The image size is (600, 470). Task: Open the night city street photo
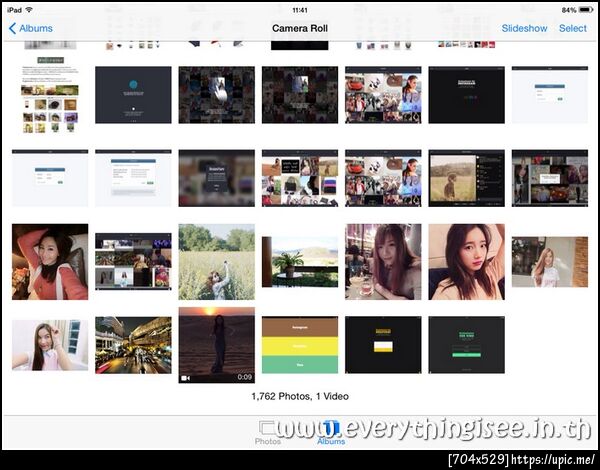(x=133, y=345)
